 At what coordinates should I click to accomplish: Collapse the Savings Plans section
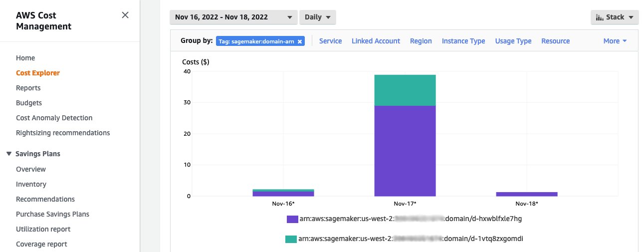[x=8, y=154]
